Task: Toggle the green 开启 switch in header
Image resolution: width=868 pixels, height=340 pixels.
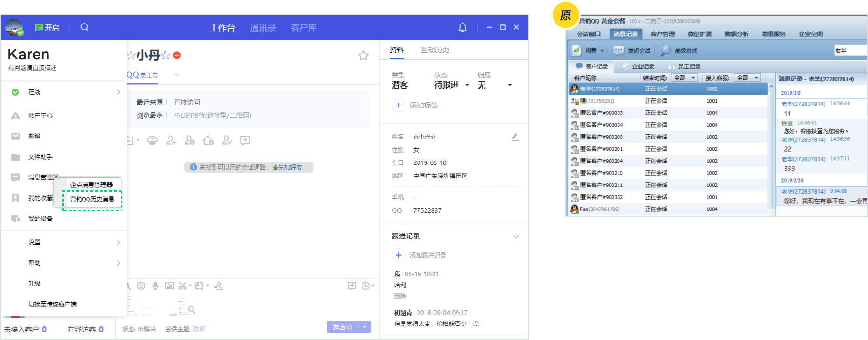Action: click(47, 27)
